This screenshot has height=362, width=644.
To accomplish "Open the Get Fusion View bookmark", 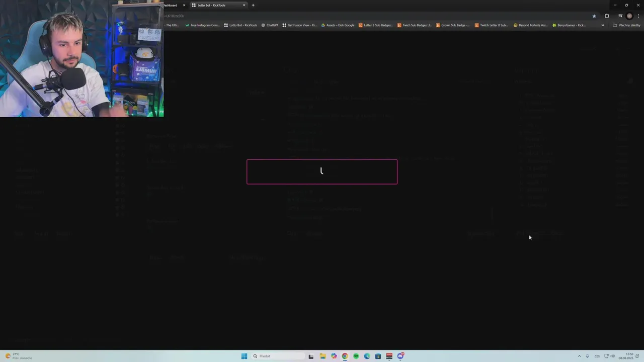I will click(x=299, y=25).
